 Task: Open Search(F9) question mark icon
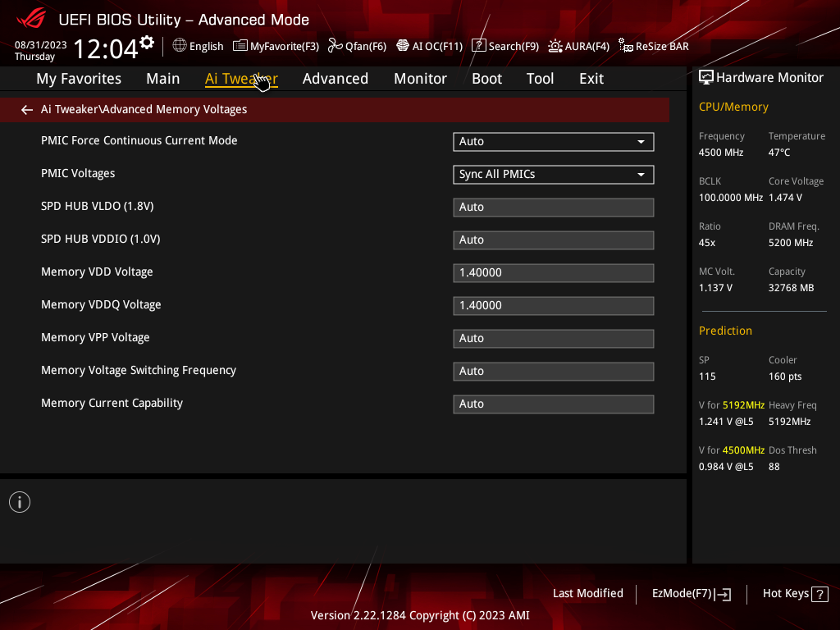478,46
